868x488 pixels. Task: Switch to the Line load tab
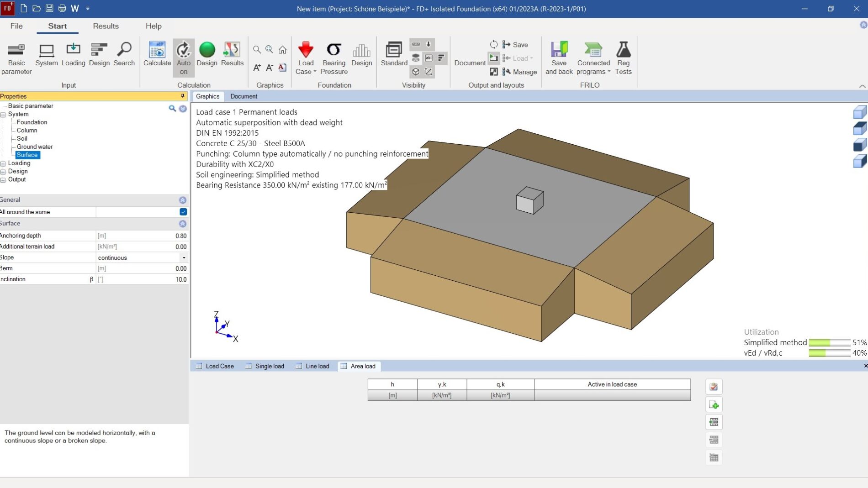317,366
